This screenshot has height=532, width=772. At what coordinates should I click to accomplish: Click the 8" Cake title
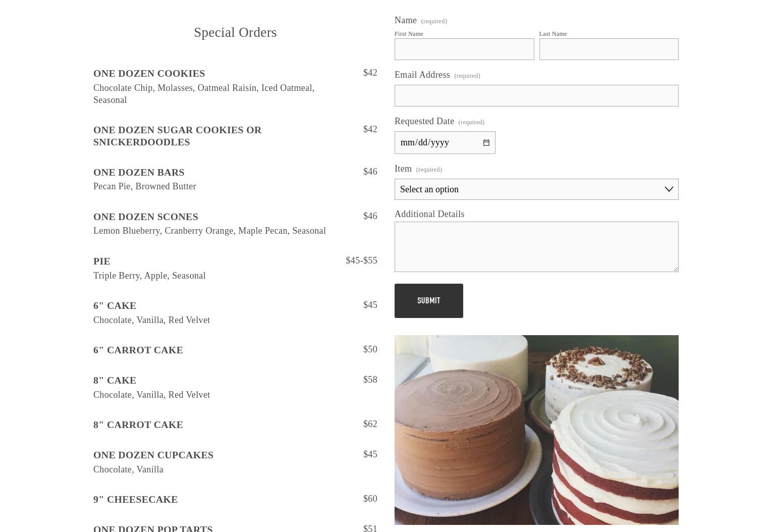(115, 380)
